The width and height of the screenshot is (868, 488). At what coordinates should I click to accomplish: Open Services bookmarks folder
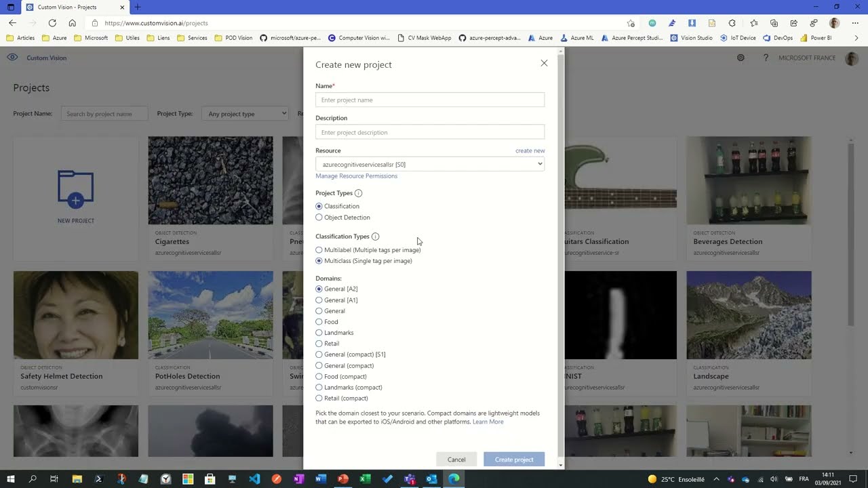[192, 38]
